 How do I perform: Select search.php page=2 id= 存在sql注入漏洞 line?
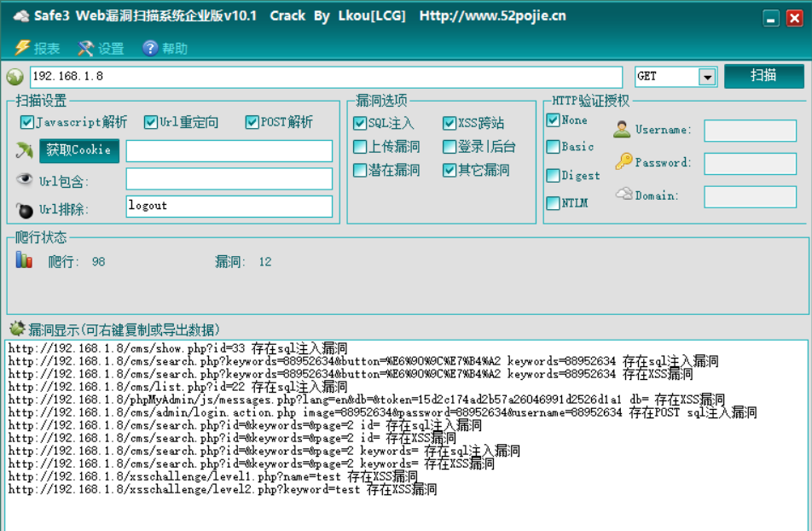pos(245,425)
